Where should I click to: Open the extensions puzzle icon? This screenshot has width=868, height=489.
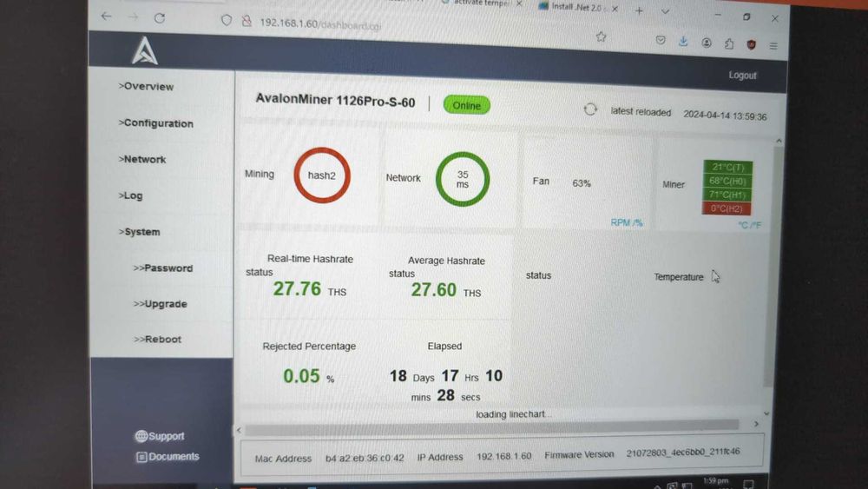[729, 43]
